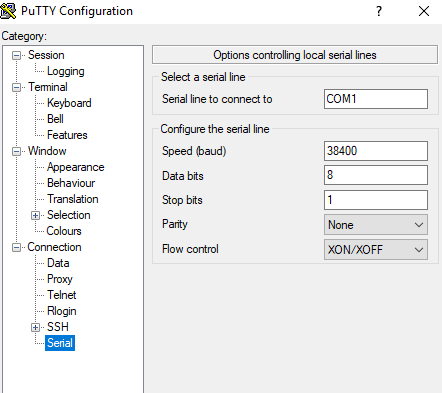Open the Translation category
442x393 pixels.
72,199
